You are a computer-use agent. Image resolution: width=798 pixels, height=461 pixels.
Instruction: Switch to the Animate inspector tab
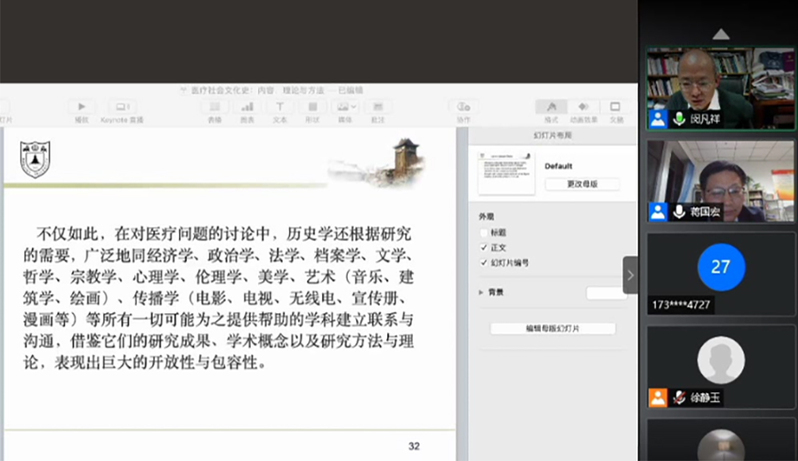click(583, 107)
